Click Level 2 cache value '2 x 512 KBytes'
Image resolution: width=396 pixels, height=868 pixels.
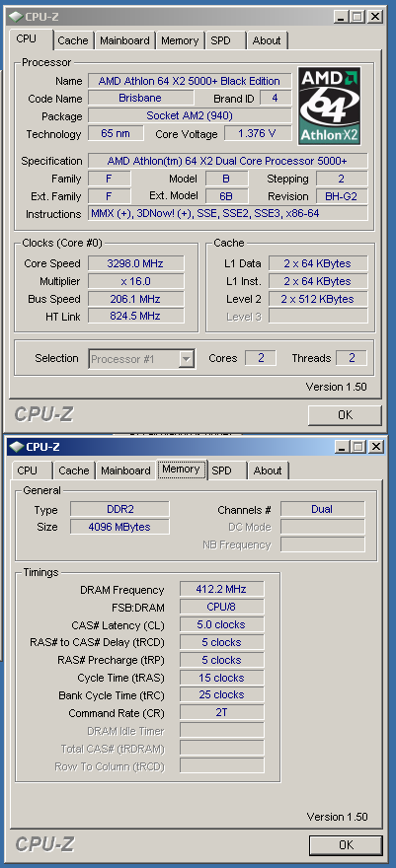318,299
